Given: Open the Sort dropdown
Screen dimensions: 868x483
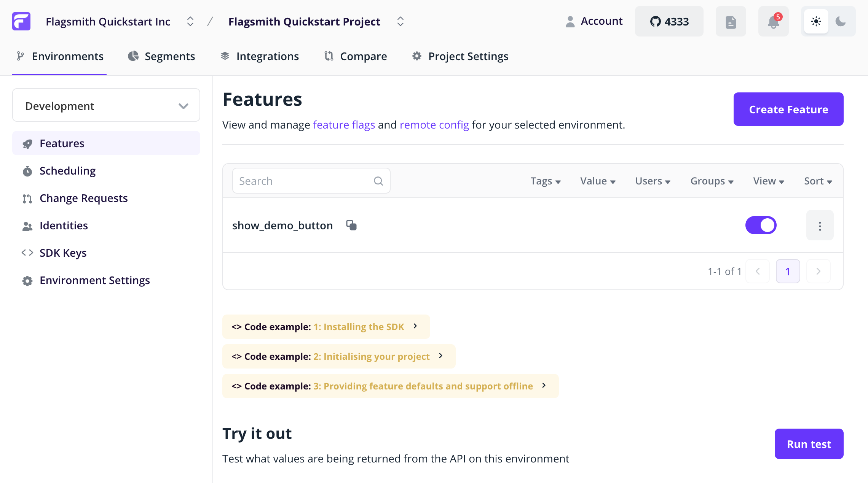Looking at the screenshot, I should [x=818, y=181].
